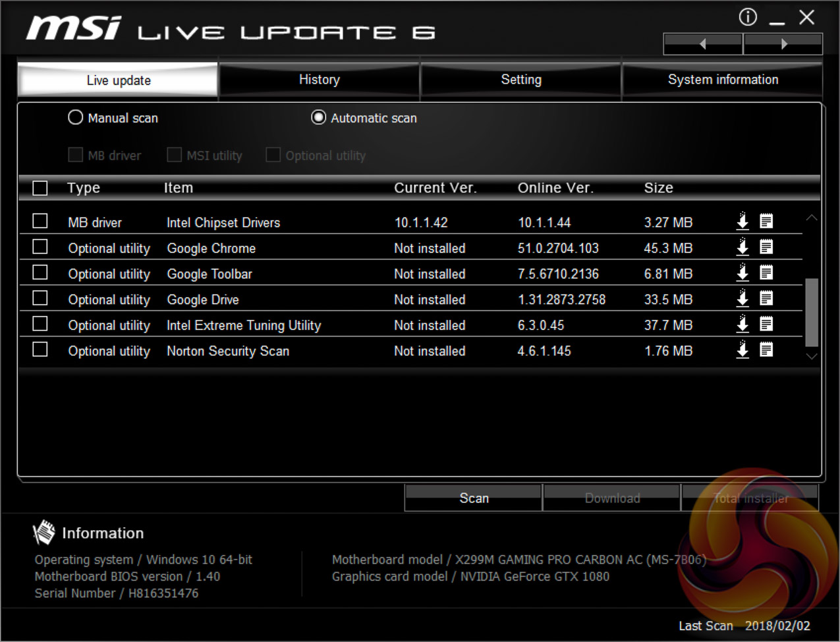840x642 pixels.
Task: Select the Norton Security Scan item name
Action: [228, 351]
